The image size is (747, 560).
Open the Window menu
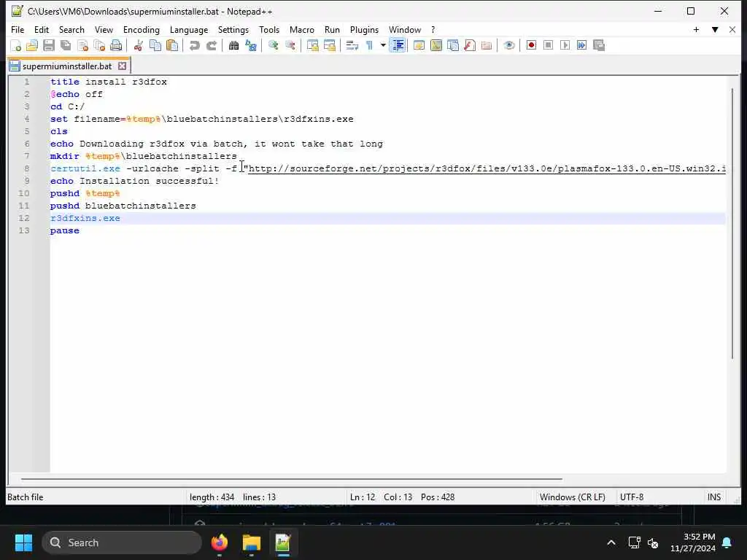click(404, 29)
